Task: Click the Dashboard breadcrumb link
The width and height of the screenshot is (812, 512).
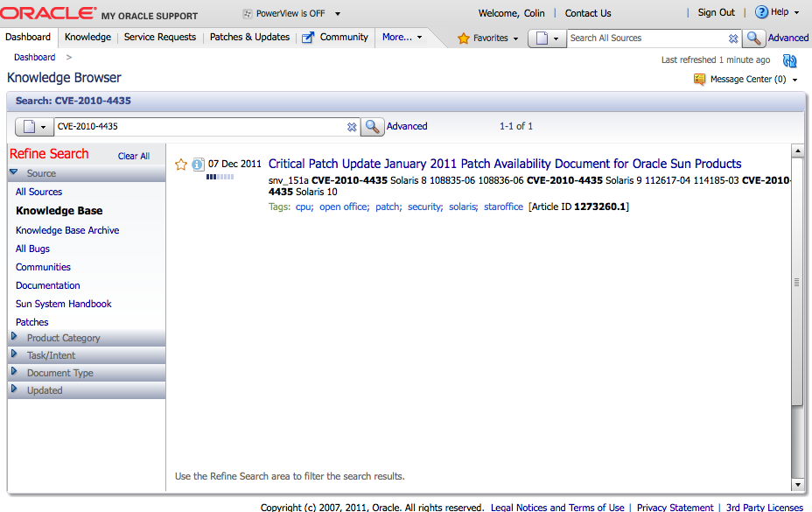Action: [x=35, y=58]
